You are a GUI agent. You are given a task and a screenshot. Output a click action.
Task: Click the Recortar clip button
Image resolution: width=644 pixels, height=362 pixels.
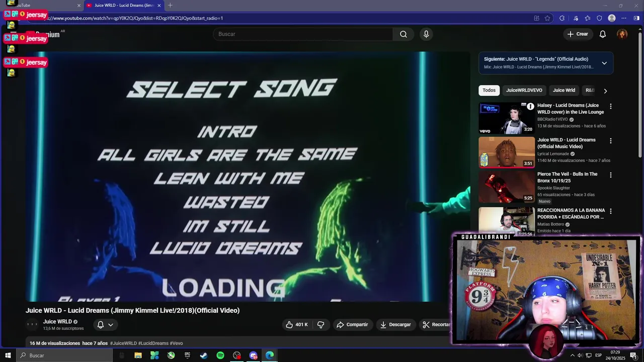(x=436, y=325)
